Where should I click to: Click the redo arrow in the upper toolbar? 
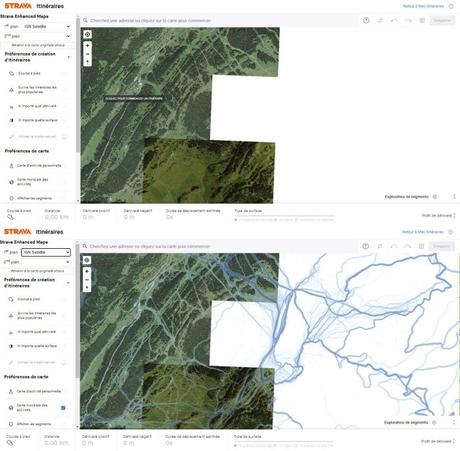pos(408,21)
